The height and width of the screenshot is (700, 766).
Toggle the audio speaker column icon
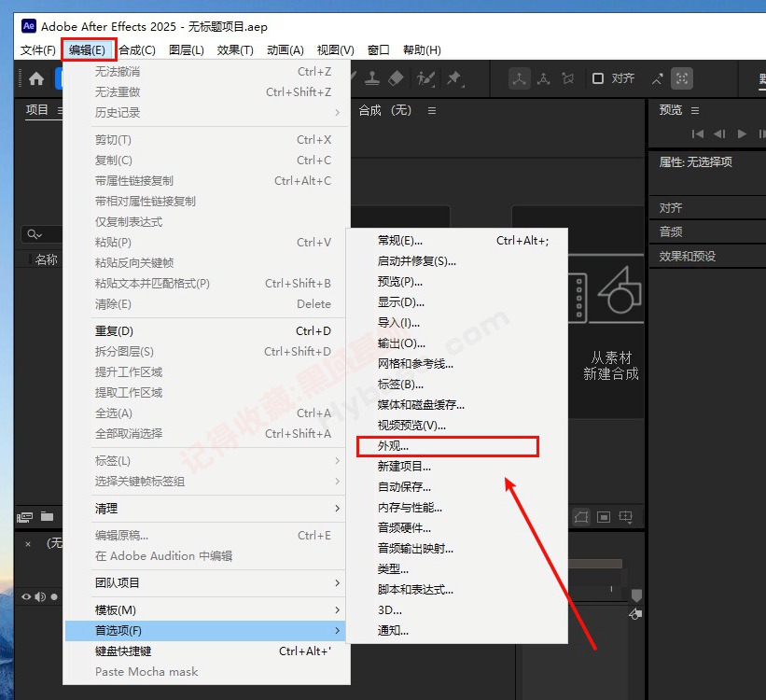(40, 596)
